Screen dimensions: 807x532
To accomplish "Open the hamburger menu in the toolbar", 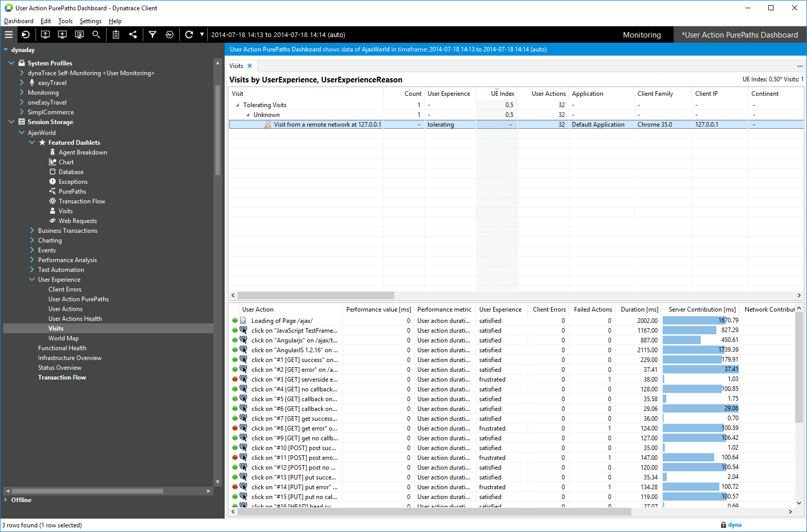I will [9, 35].
